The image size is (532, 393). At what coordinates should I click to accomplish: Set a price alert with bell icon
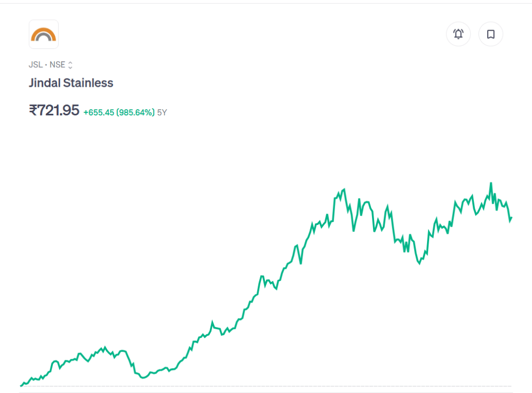coord(458,34)
